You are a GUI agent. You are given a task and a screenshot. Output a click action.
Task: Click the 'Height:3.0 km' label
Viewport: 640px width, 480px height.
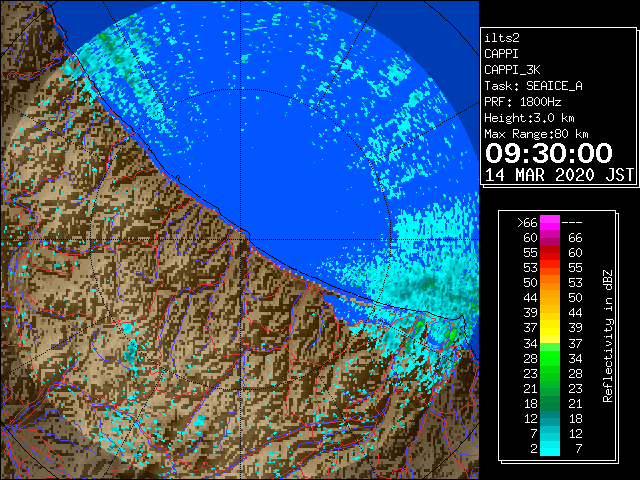(529, 118)
